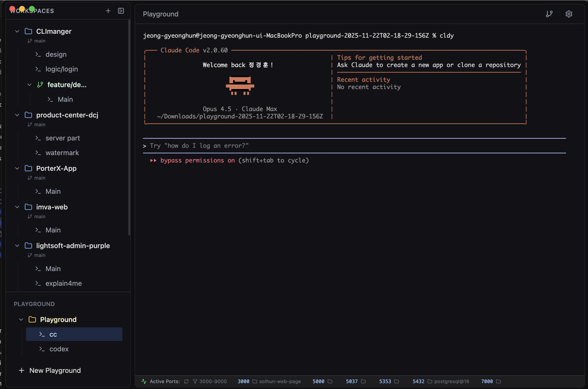Click port 3000 link
This screenshot has height=389, width=588.
click(x=243, y=381)
